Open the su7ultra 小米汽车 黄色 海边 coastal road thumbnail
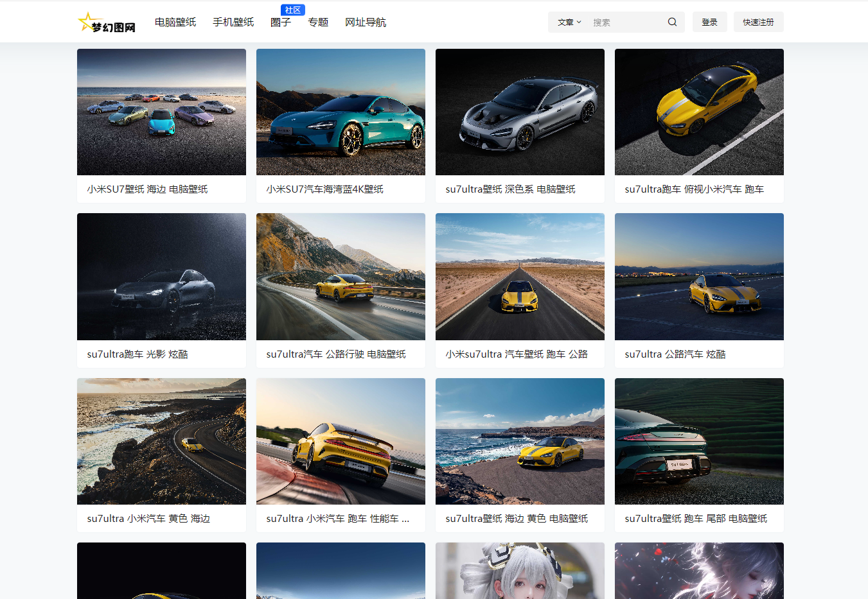 pos(161,441)
